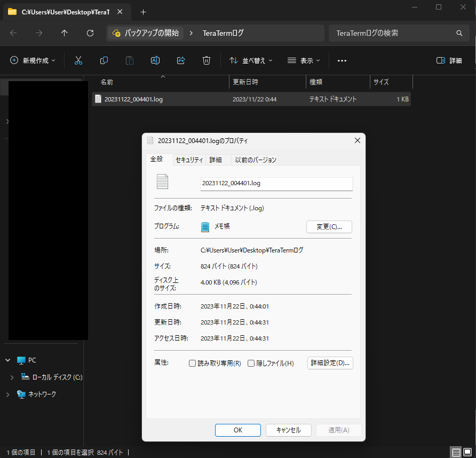Image resolution: width=476 pixels, height=458 pixels.
Task: Open the 並べ替え sort dropdown
Action: pos(251,60)
